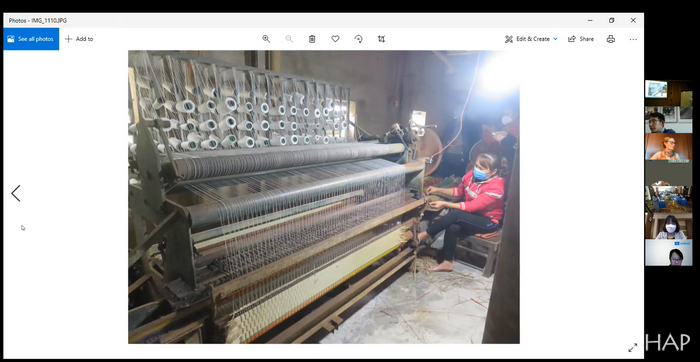
Task: Click the zoom in magnifier icon
Action: (x=266, y=39)
